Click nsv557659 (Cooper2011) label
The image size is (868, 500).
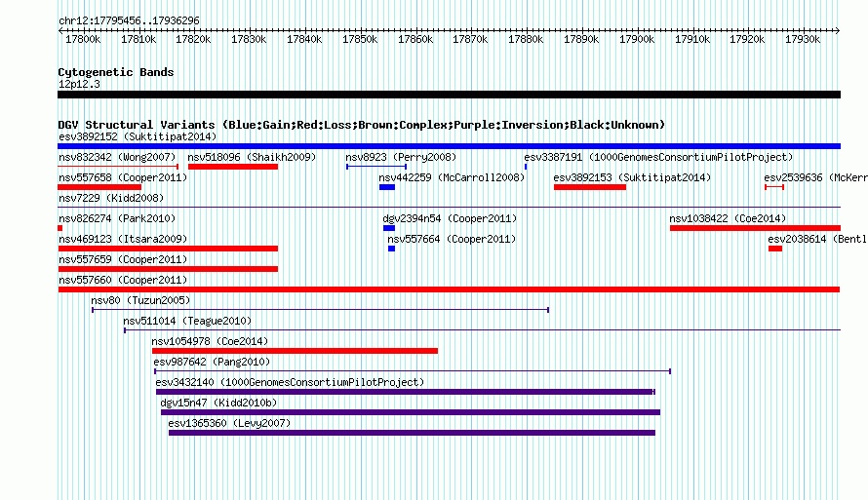pos(123,259)
